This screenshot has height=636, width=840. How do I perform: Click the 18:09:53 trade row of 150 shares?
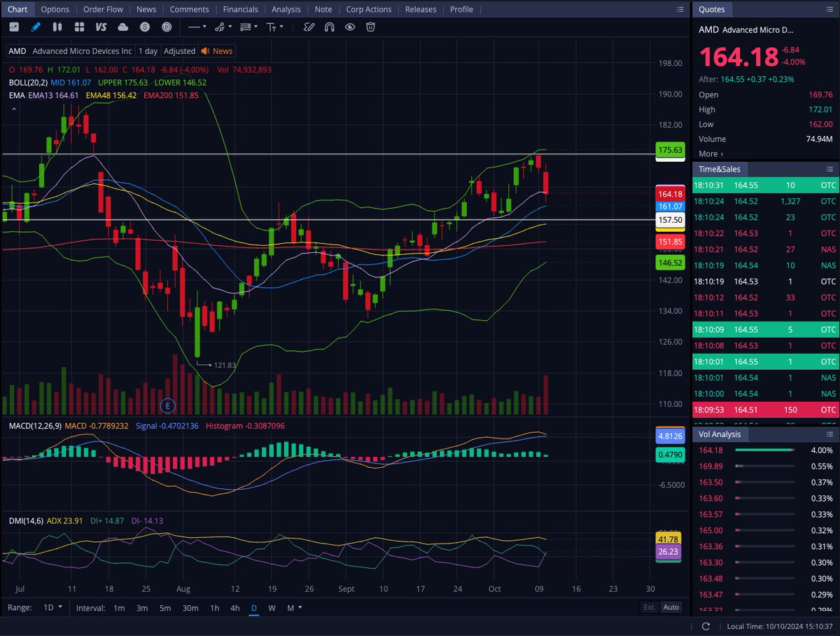(x=765, y=410)
